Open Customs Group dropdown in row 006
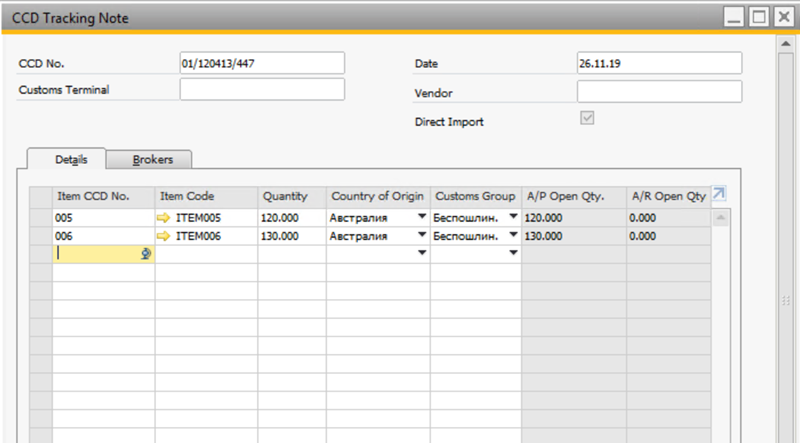 (x=513, y=235)
